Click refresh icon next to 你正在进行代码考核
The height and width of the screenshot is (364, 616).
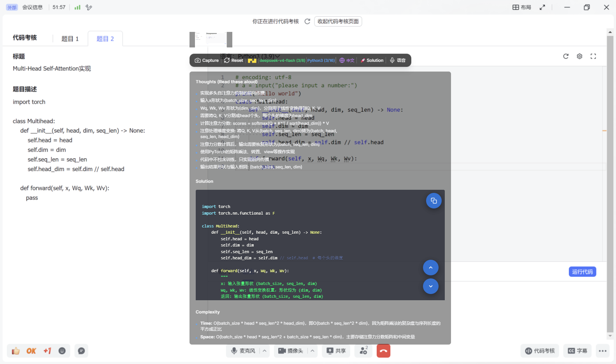[x=307, y=21]
